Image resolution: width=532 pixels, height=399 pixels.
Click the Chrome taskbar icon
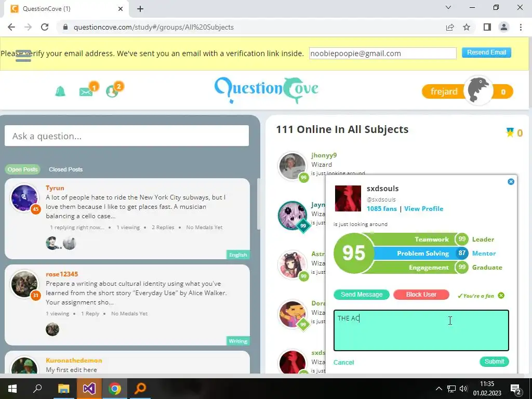coord(115,389)
